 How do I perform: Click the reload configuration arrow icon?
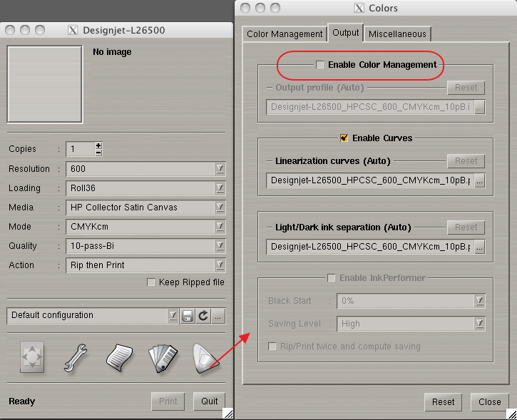(x=203, y=315)
